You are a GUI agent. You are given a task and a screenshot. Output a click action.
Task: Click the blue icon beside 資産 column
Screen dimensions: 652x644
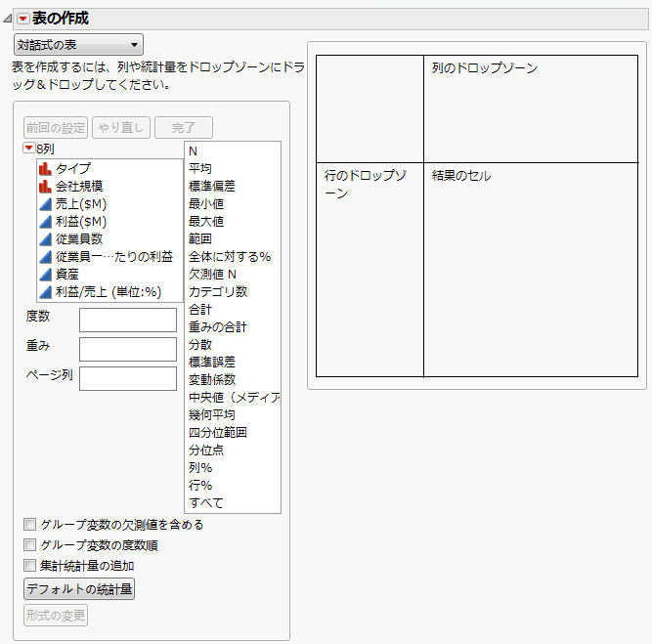coord(45,275)
